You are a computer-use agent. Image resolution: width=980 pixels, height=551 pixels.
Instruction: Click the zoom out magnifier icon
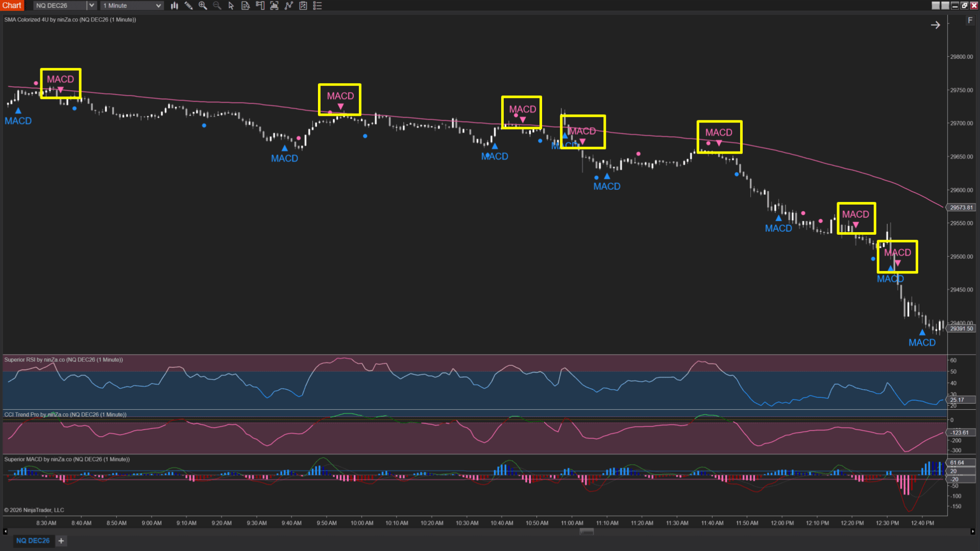(x=217, y=6)
